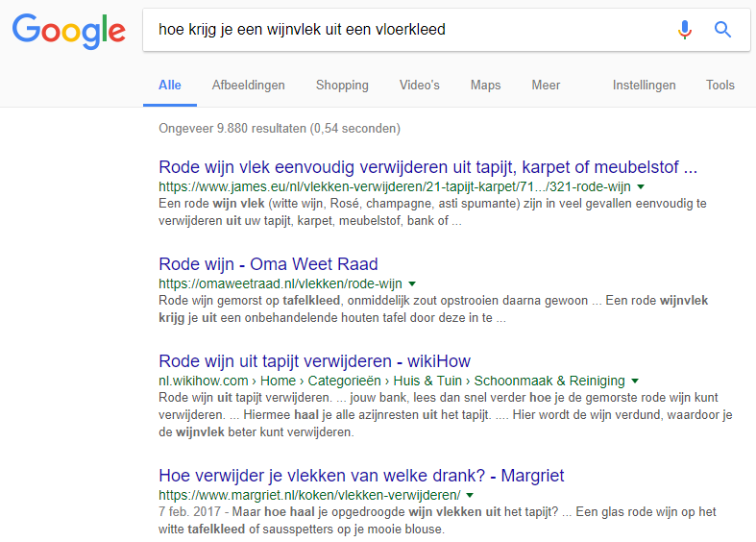Expand dropdown arrow next to nl.wikihow.com breadcrumb
The width and height of the screenshot is (756, 542).
click(635, 381)
